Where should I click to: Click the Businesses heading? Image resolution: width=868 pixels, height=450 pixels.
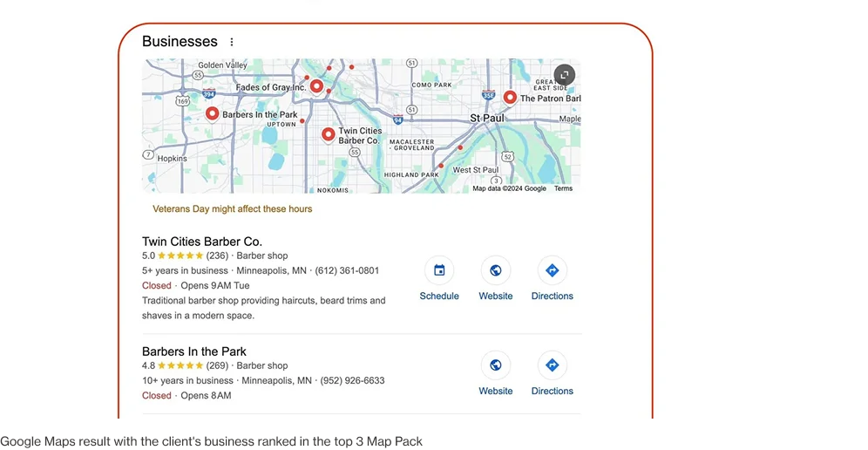[180, 42]
